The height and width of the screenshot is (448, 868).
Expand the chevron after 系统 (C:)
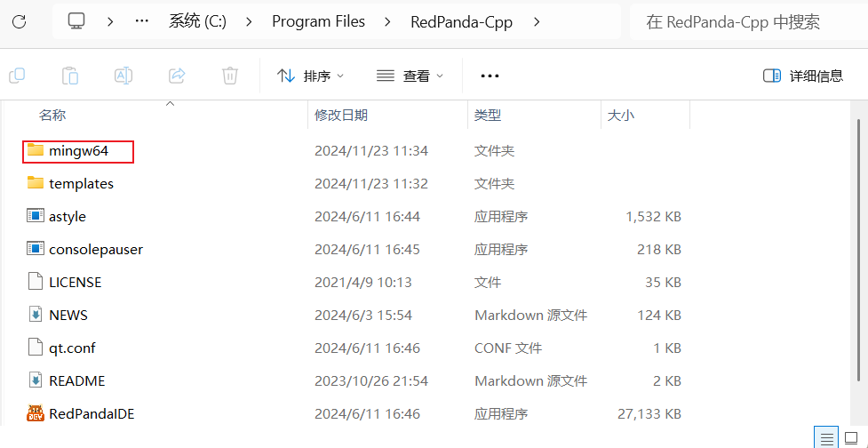tap(249, 21)
